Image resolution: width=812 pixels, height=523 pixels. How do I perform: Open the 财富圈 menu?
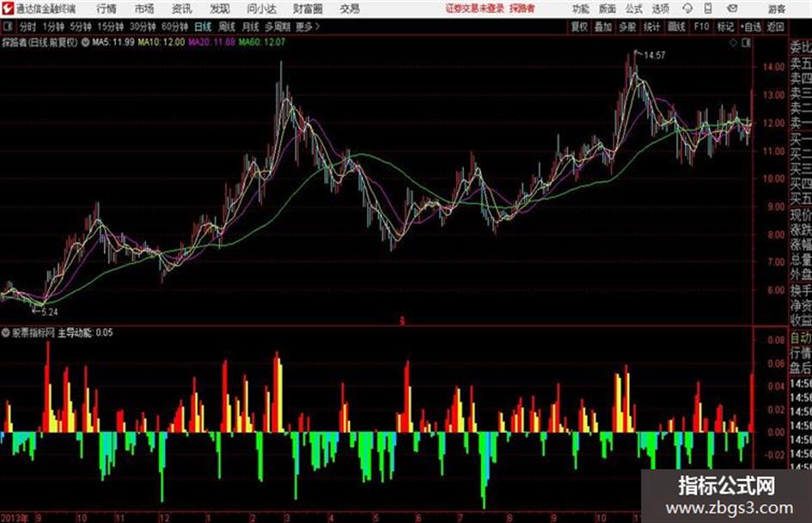[308, 9]
